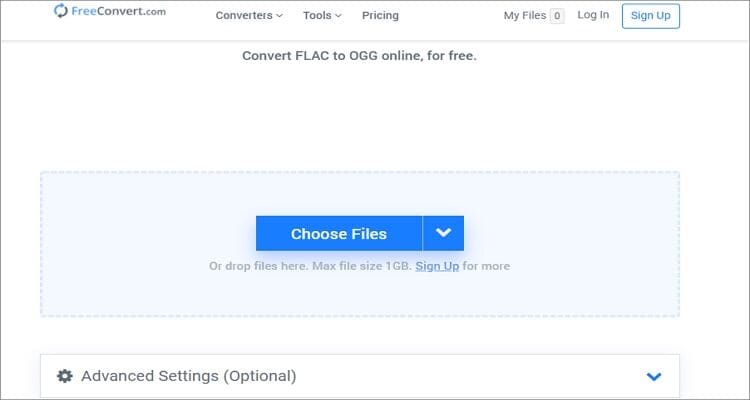Open the Converters menu
750x400 pixels.
(x=244, y=15)
